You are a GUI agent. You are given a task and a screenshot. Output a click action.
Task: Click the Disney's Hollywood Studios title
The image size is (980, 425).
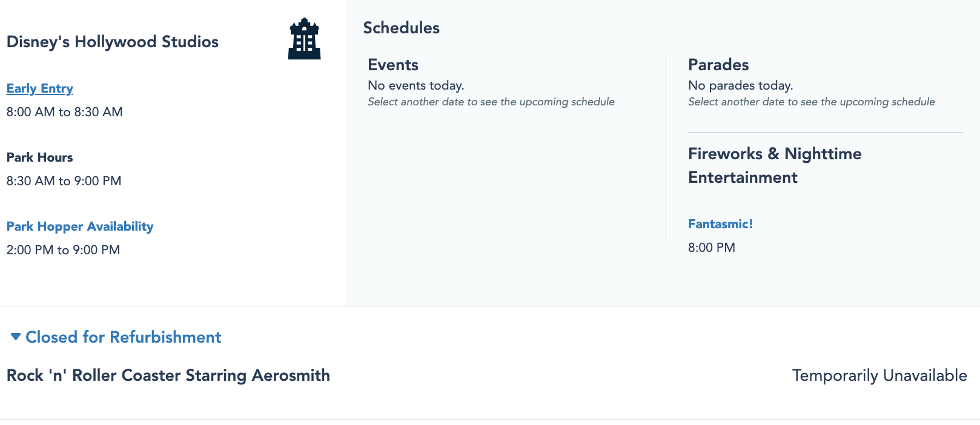click(113, 42)
